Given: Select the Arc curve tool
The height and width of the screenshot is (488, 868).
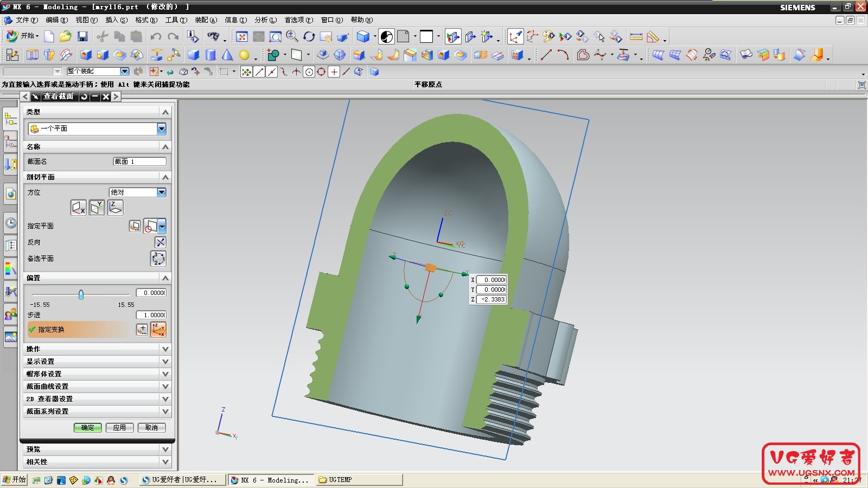Looking at the screenshot, I should click(x=563, y=55).
